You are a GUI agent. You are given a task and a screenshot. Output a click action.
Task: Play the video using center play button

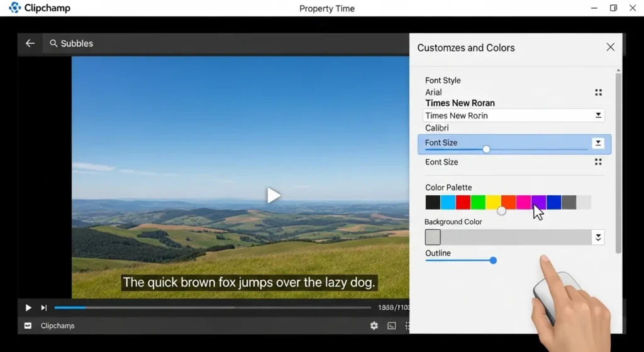(x=273, y=195)
